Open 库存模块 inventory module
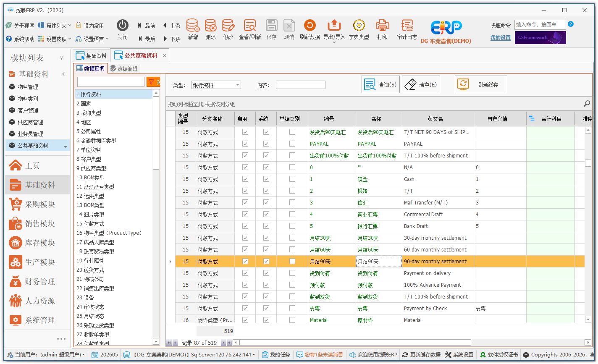 point(38,243)
